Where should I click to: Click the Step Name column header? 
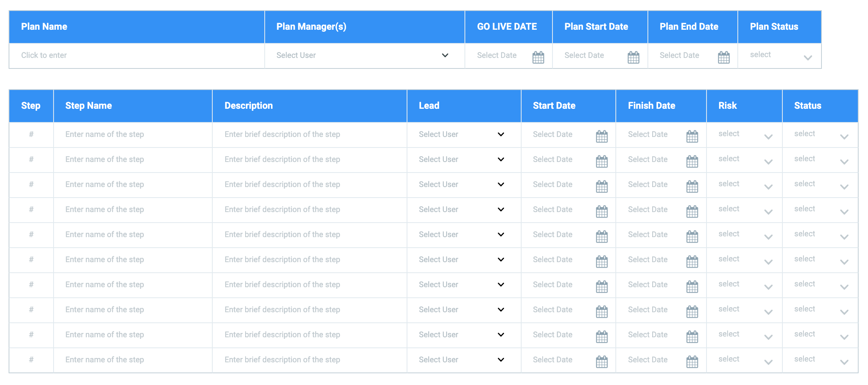click(x=88, y=106)
